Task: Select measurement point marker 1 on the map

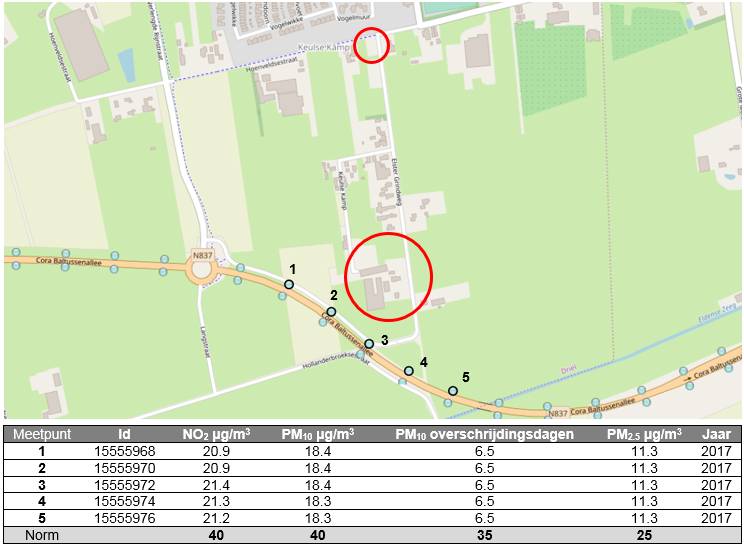Action: tap(288, 285)
